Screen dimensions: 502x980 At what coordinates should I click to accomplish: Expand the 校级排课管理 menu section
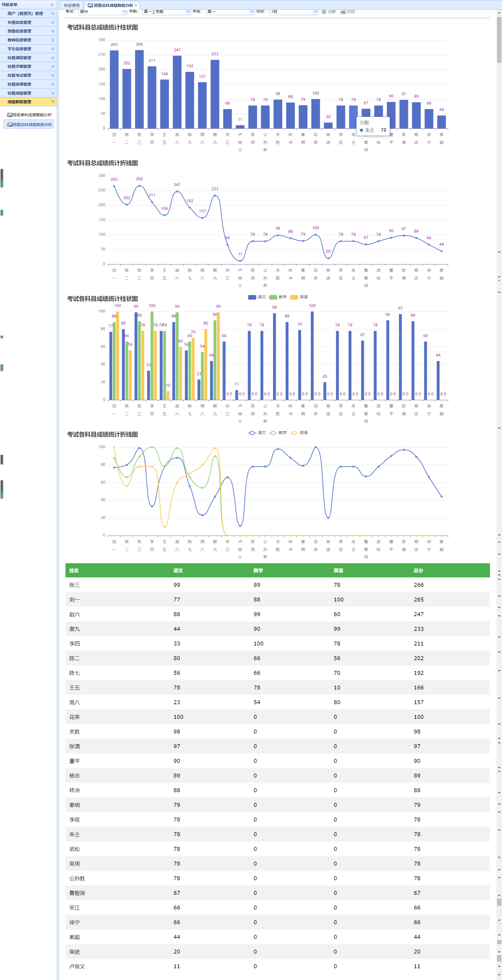click(x=29, y=84)
